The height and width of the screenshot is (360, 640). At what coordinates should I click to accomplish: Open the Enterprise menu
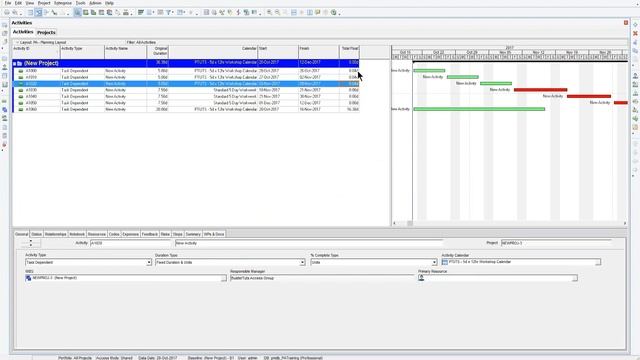(63, 3)
